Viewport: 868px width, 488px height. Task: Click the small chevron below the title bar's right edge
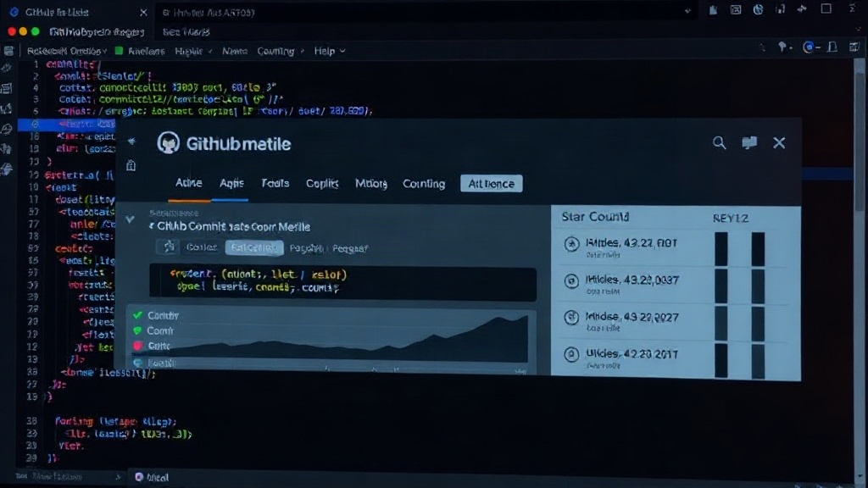[x=860, y=29]
